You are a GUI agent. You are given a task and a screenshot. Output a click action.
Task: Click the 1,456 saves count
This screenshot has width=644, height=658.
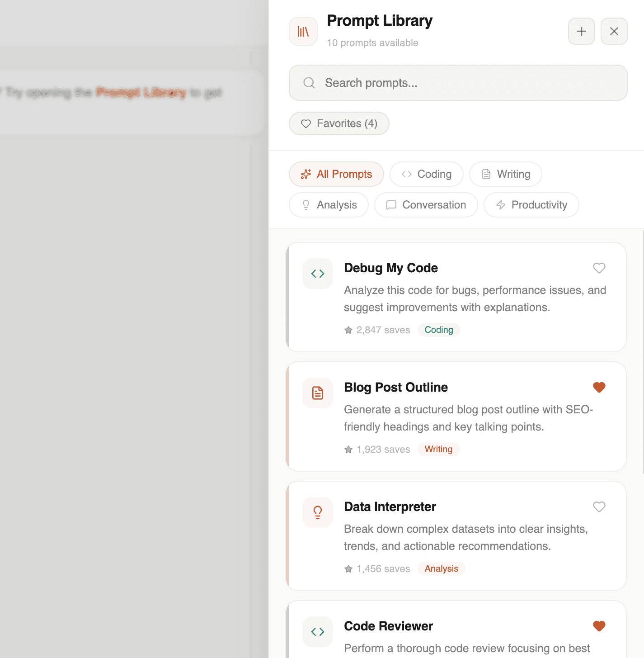383,569
